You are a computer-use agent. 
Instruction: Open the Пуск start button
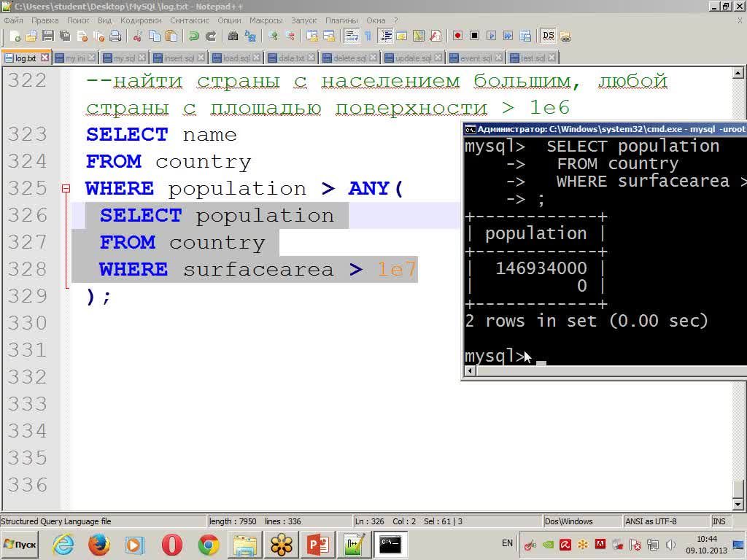[x=20, y=544]
